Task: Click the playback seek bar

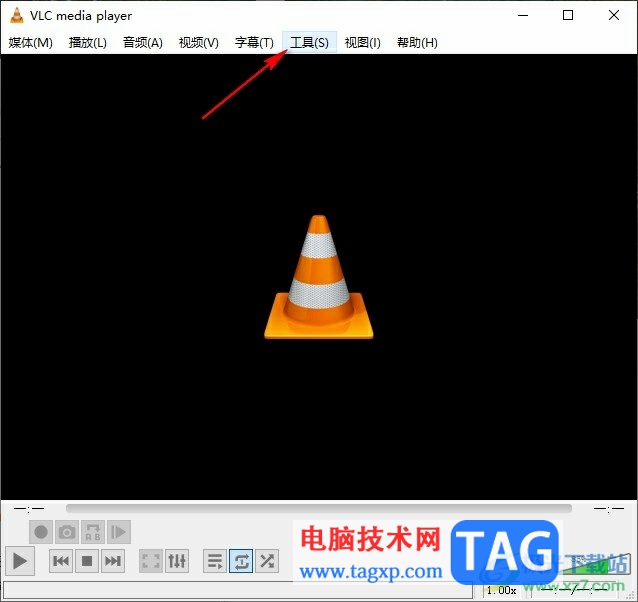Action: [x=319, y=508]
